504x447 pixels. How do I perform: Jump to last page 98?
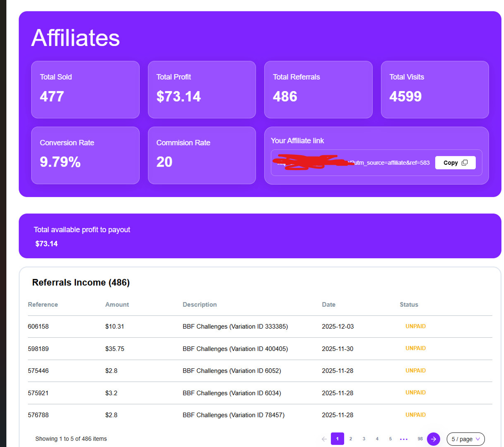click(x=420, y=439)
